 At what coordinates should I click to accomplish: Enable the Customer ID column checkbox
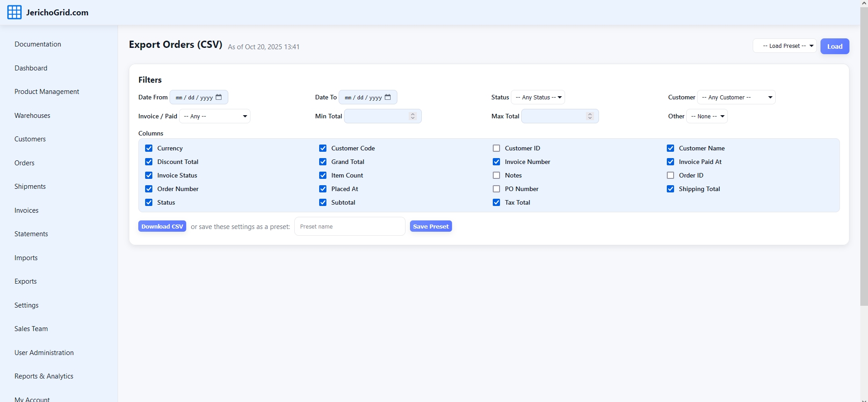coord(496,148)
